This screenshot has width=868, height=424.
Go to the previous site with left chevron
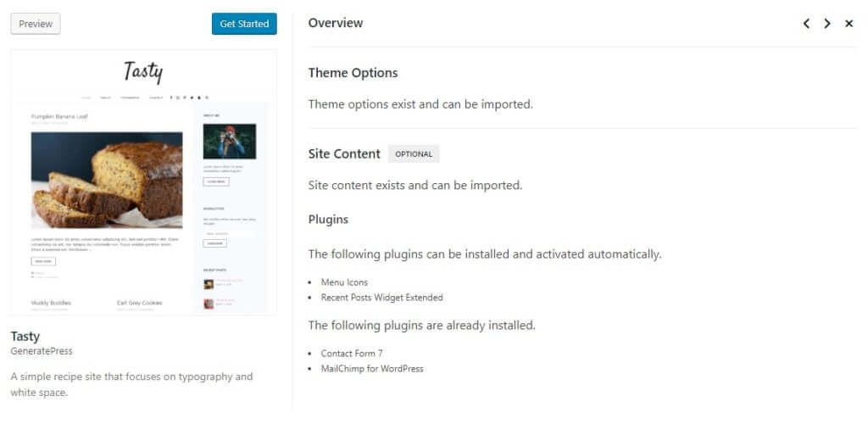[807, 23]
